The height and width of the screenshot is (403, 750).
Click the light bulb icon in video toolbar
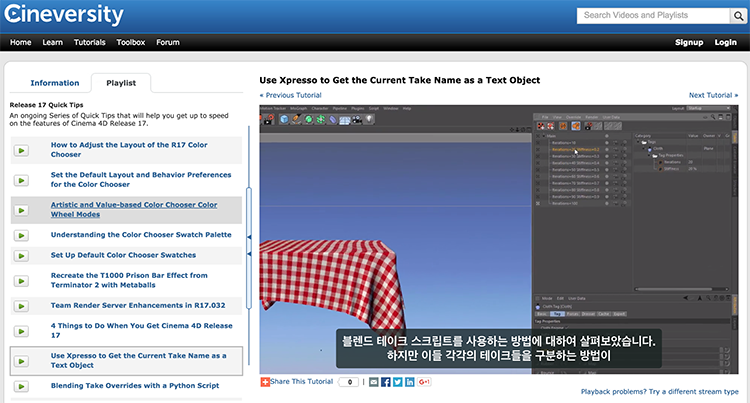[369, 120]
